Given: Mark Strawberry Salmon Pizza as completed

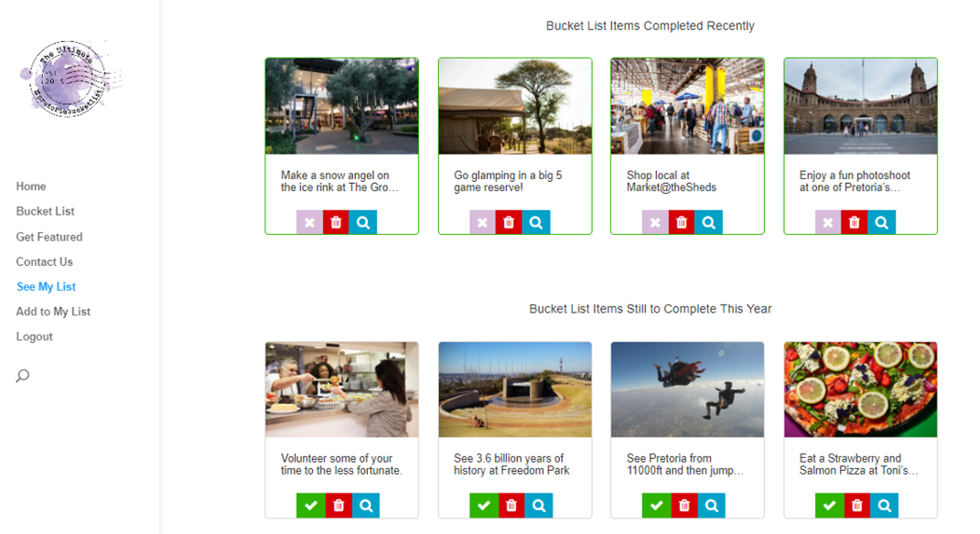Looking at the screenshot, I should tap(830, 506).
